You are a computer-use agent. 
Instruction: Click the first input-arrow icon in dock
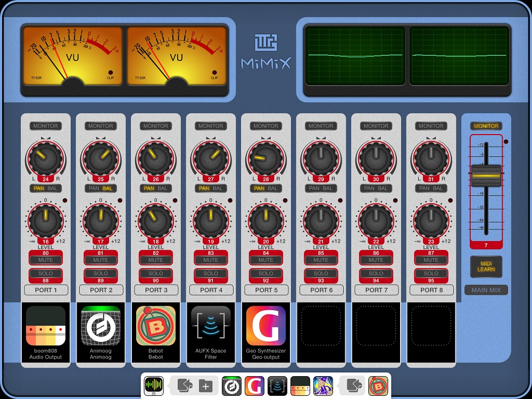click(185, 385)
